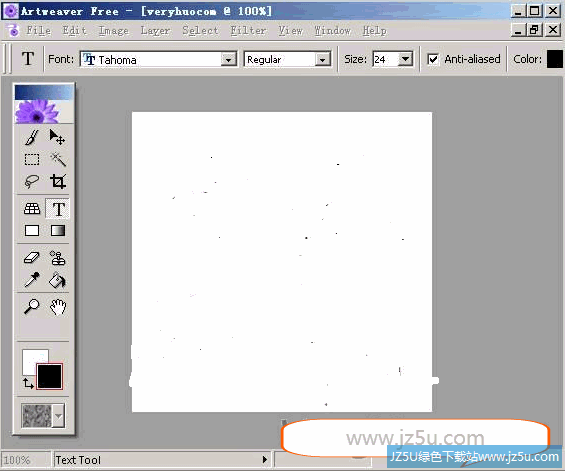Viewport: 565px width, 471px height.
Task: Open the Filter menu
Action: pyautogui.click(x=248, y=31)
